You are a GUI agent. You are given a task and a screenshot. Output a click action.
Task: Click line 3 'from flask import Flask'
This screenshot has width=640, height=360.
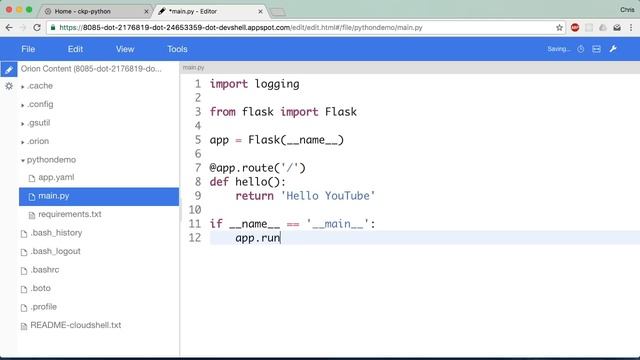[283, 112]
